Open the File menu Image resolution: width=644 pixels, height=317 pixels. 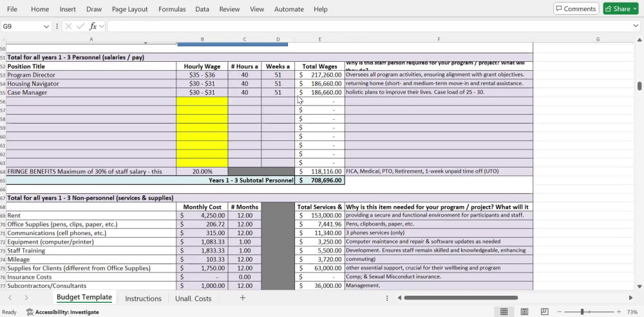12,9
